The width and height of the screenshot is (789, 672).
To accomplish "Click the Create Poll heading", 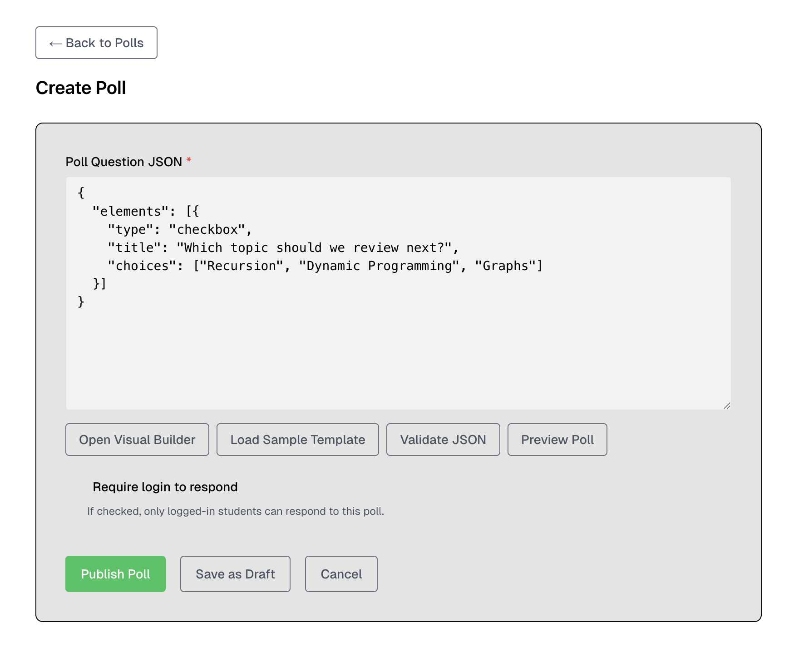I will pos(81,87).
